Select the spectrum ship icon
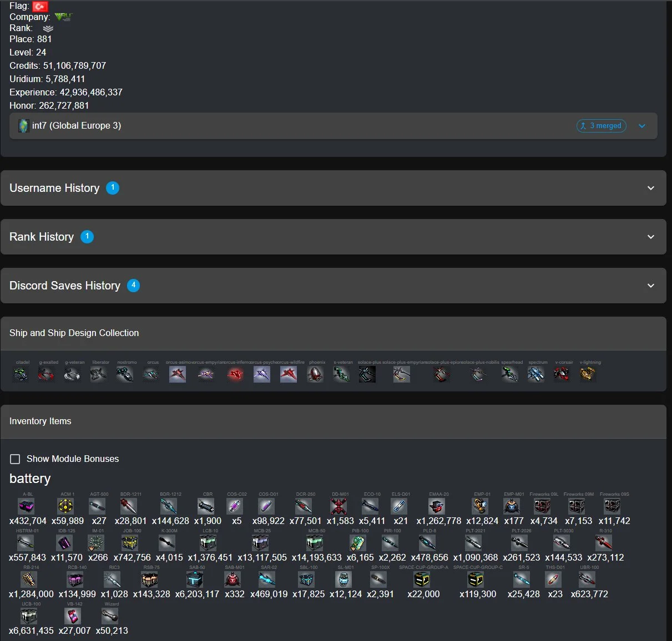672x641 pixels. [535, 375]
